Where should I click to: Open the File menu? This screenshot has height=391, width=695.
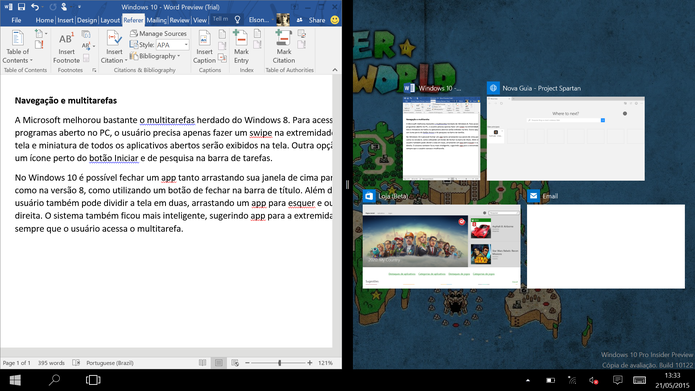pos(16,20)
